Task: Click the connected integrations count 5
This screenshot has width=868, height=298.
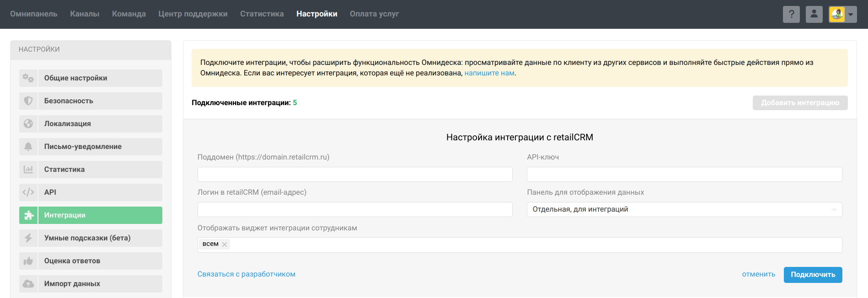Action: (295, 103)
